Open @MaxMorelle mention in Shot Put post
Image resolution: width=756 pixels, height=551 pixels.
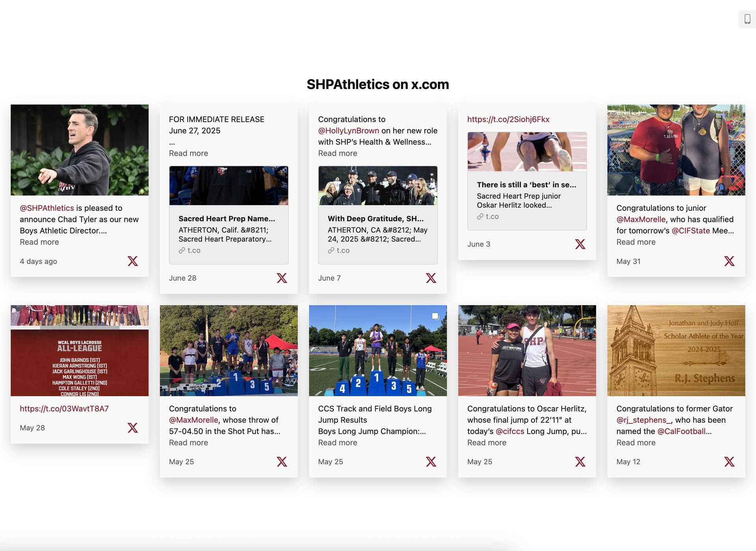tap(193, 420)
